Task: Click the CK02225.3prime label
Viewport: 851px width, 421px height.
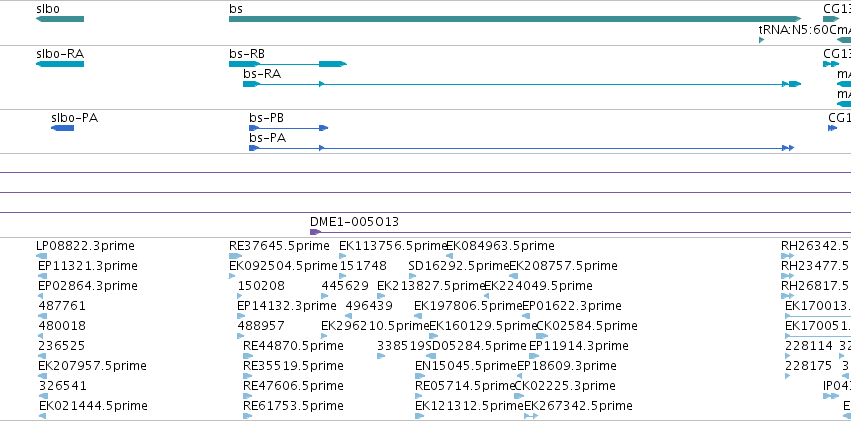Action: (564, 386)
